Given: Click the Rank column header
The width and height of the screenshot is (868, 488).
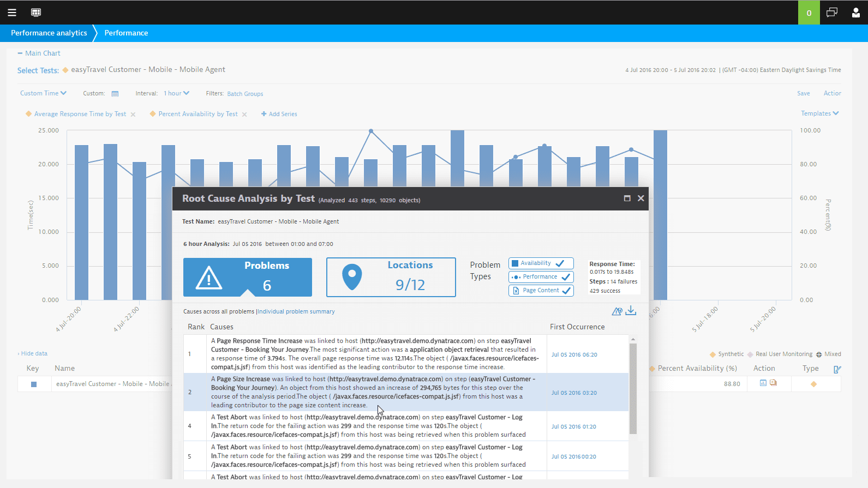Looking at the screenshot, I should click(x=196, y=327).
